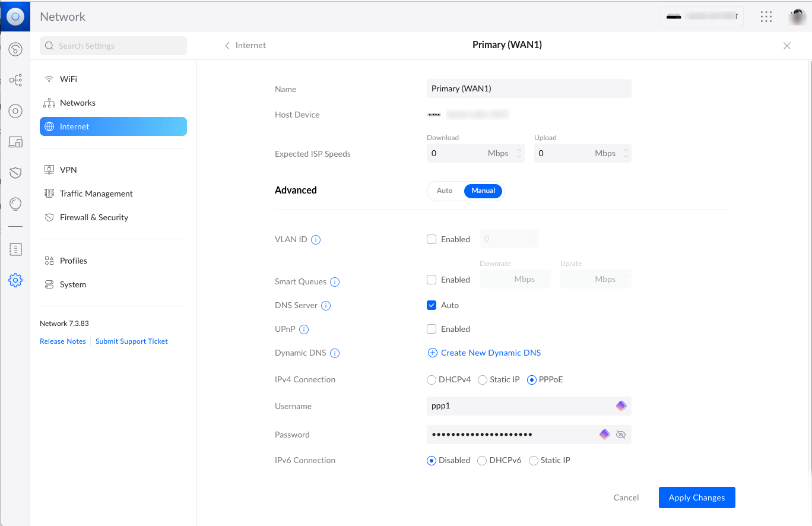Open the Insights lightbulb icon

tap(15, 204)
